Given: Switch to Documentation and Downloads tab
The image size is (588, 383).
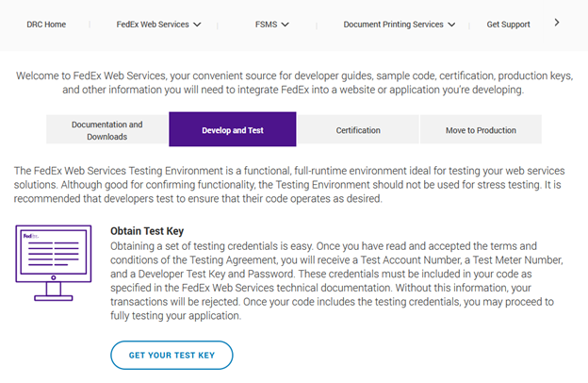Looking at the screenshot, I should click(107, 129).
